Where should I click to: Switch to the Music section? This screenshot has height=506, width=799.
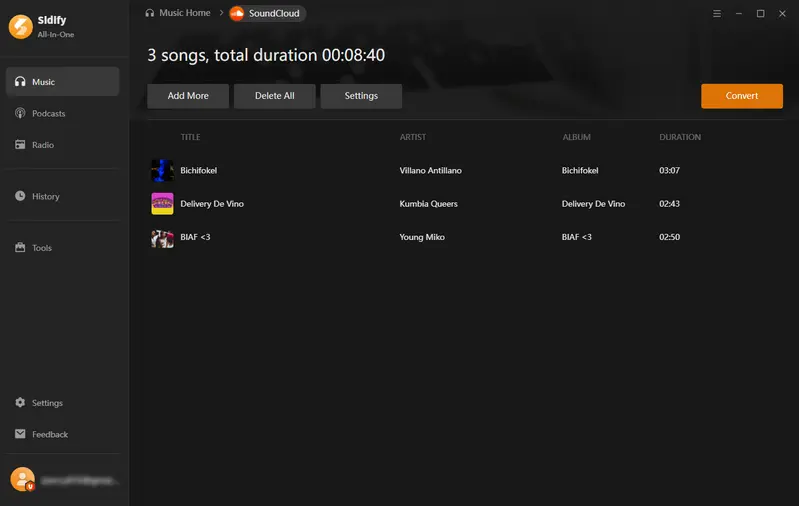click(x=63, y=82)
